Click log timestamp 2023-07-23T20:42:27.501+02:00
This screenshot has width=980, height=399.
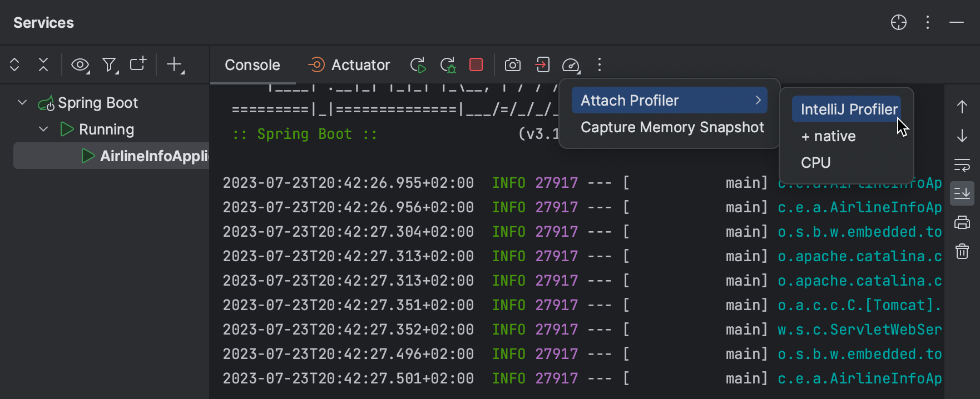click(x=348, y=378)
